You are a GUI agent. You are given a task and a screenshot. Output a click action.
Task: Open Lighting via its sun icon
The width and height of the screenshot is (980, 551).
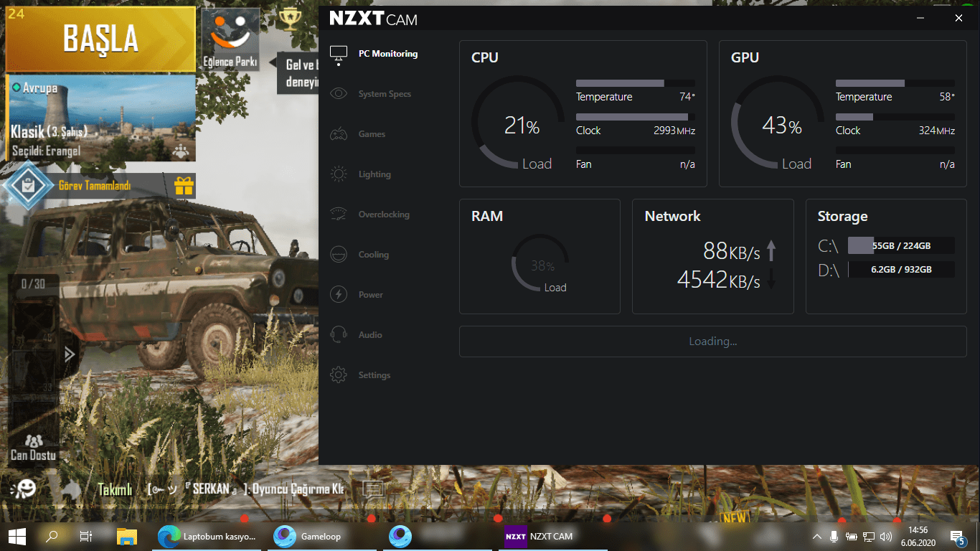pyautogui.click(x=338, y=174)
